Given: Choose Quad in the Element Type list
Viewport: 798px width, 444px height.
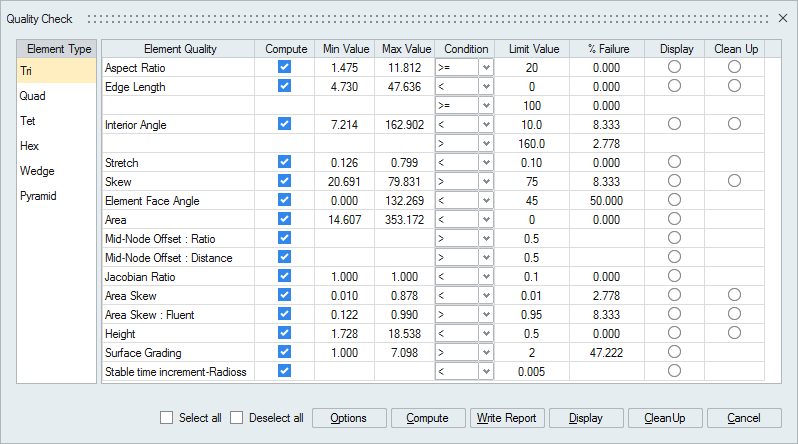Looking at the screenshot, I should pos(32,96).
